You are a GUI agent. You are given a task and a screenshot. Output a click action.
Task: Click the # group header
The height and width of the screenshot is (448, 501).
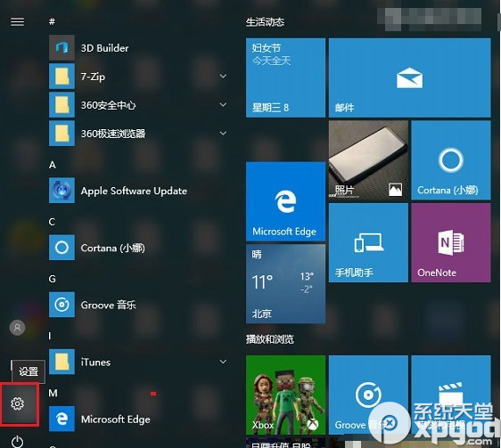[52, 21]
